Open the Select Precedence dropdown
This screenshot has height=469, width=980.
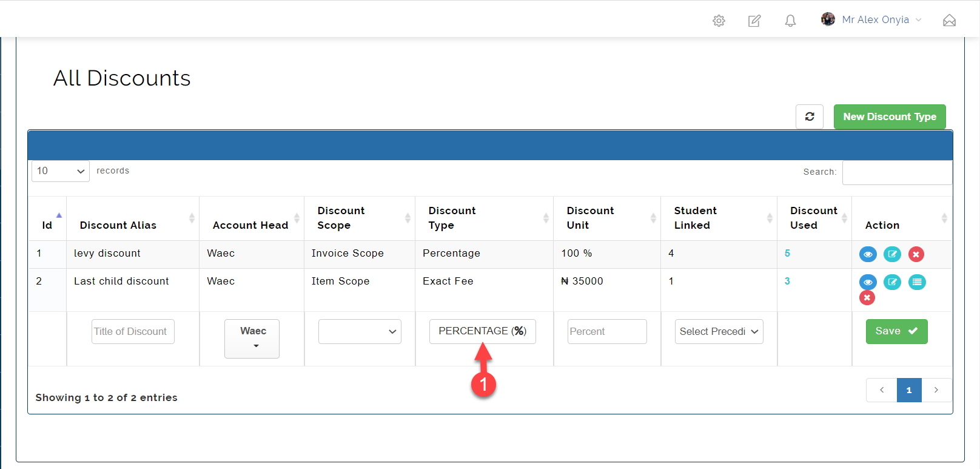pos(719,331)
